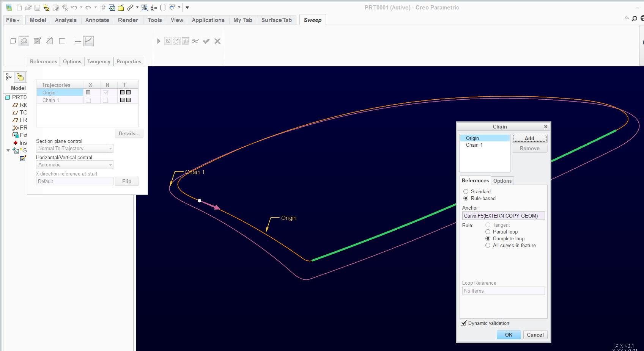Switch to the Analysis ribbon tab
This screenshot has width=644, height=351.
(x=66, y=20)
